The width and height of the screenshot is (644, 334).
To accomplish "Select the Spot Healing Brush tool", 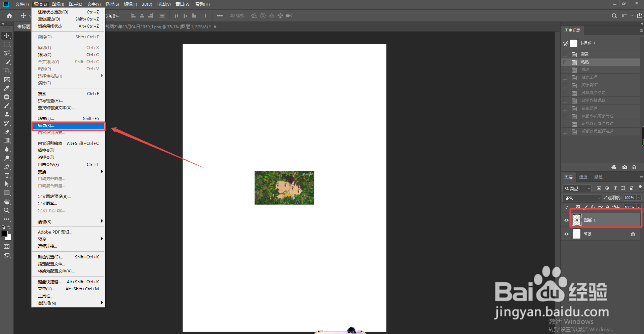I will [7, 97].
